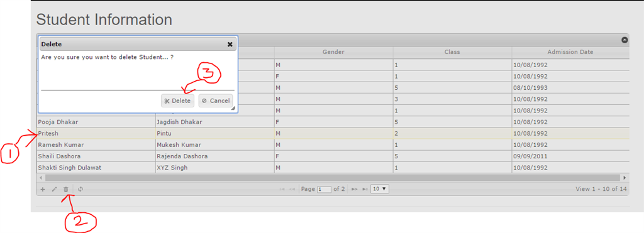Grab the Delete dialog resize corner handle
644x233 pixels.
click(x=233, y=109)
